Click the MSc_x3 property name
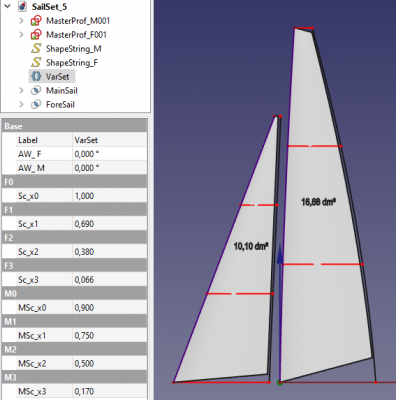Image resolution: width=396 pixels, height=400 pixels. point(32,392)
